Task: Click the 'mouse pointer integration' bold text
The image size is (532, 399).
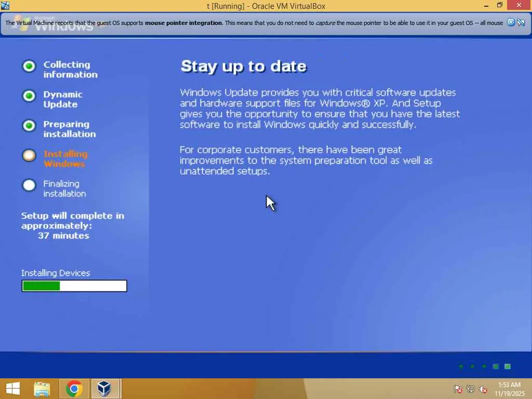Action: pyautogui.click(x=184, y=23)
